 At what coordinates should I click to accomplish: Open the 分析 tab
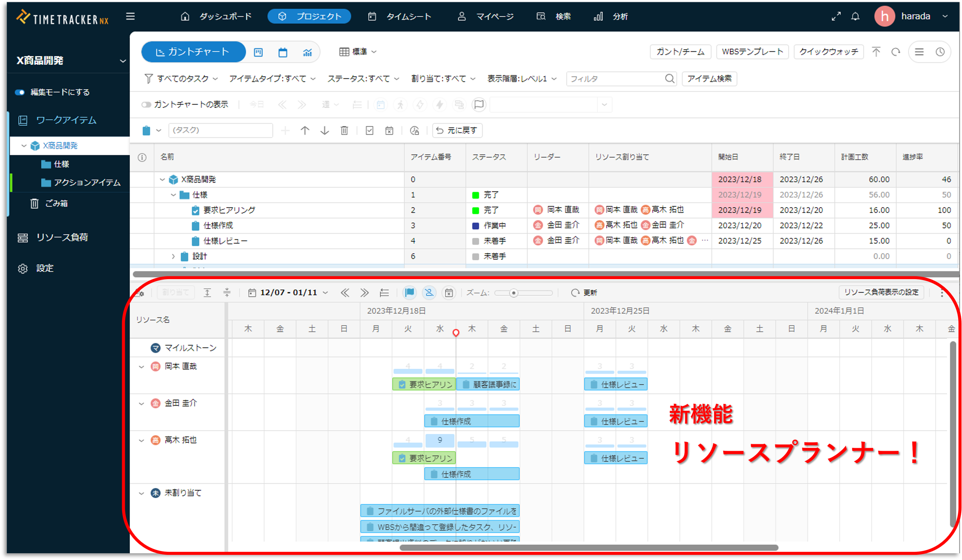point(611,16)
